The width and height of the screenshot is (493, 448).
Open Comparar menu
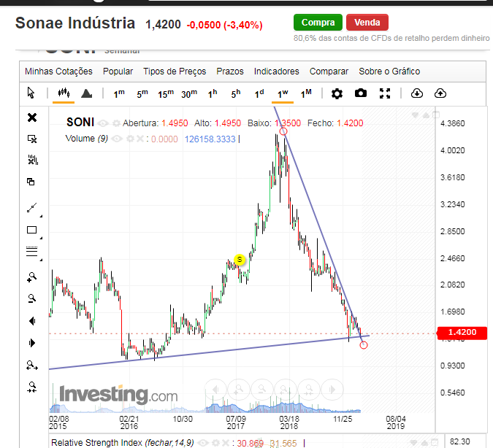[x=329, y=72]
